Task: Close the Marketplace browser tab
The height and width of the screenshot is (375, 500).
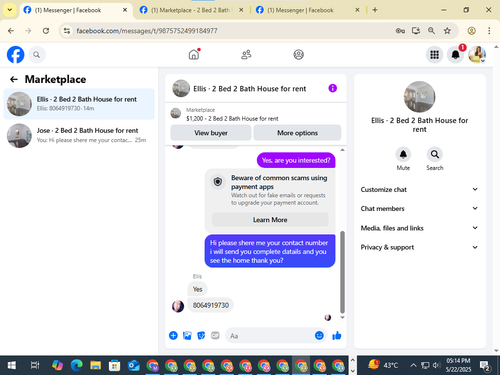Action: coord(241,10)
